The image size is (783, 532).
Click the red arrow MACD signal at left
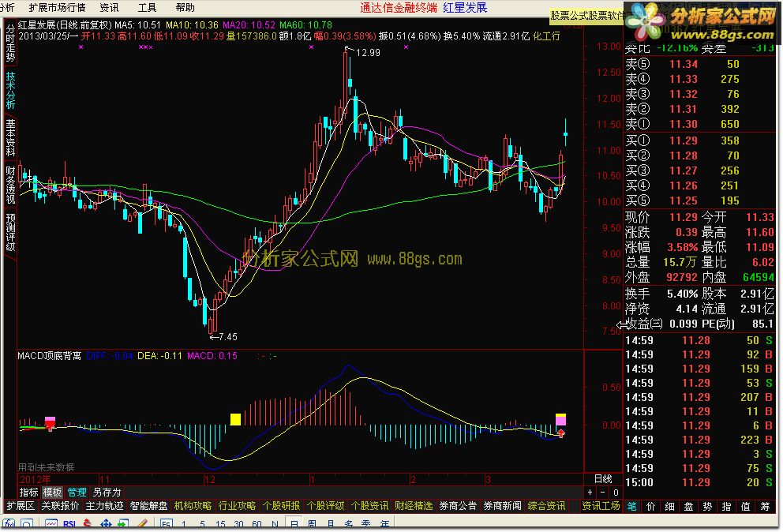coord(50,424)
